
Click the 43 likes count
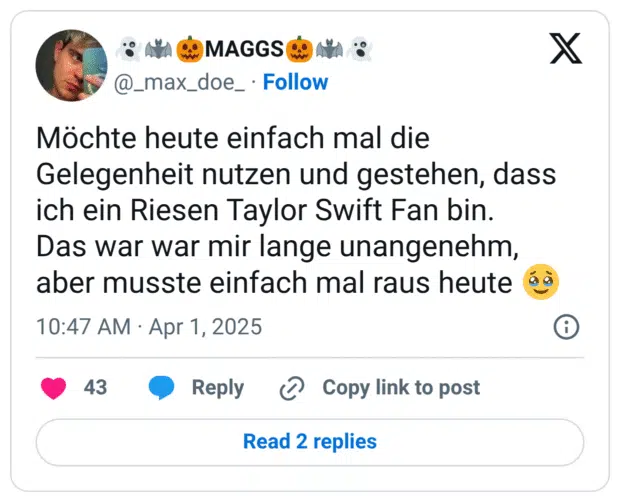coord(95,388)
